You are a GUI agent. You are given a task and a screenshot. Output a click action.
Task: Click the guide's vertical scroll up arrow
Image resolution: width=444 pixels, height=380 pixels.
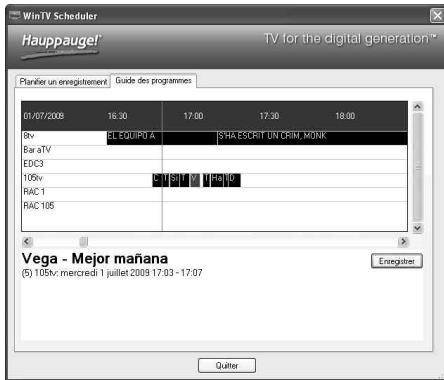(x=418, y=107)
